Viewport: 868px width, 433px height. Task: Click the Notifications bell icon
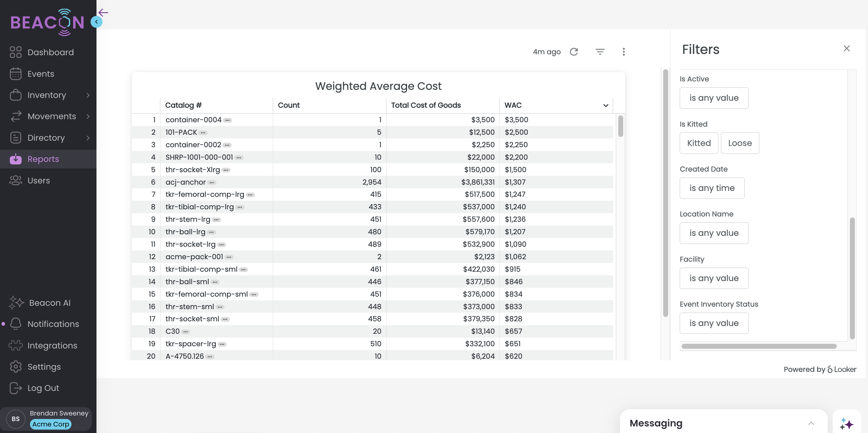point(16,324)
